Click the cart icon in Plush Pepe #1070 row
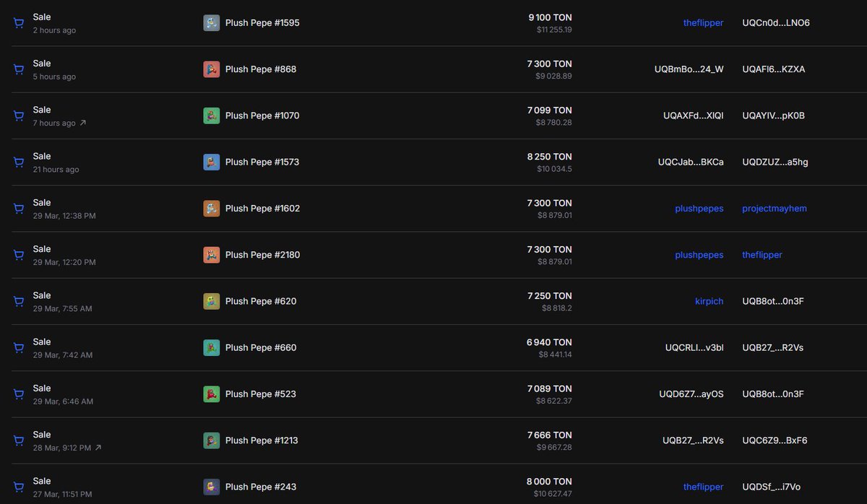 point(19,116)
